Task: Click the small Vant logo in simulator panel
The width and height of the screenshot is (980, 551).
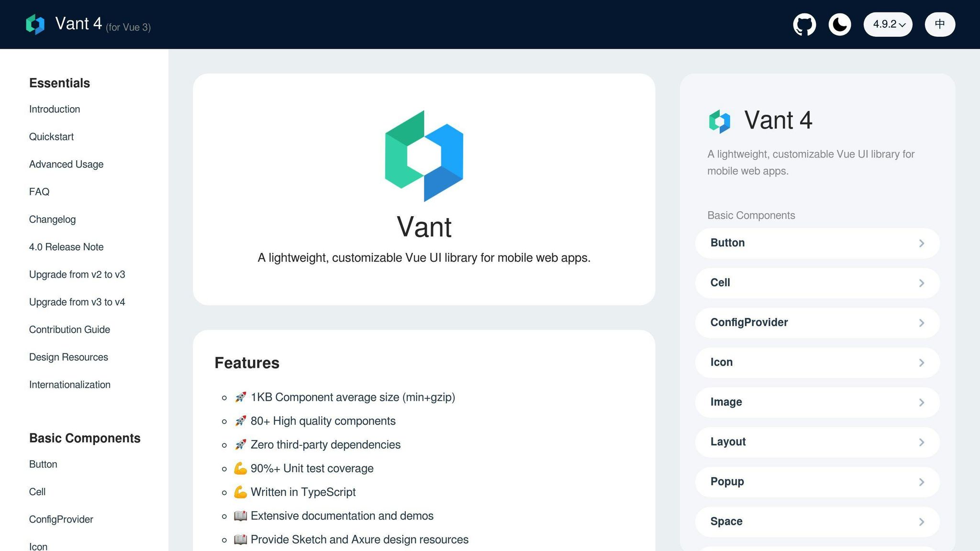Action: click(720, 121)
